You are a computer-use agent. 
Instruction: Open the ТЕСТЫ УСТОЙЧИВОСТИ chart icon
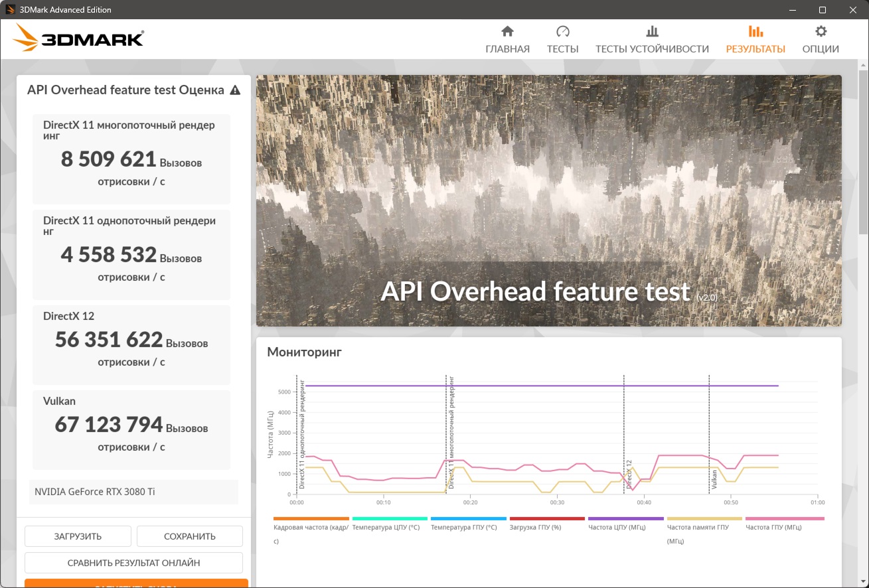coord(652,31)
